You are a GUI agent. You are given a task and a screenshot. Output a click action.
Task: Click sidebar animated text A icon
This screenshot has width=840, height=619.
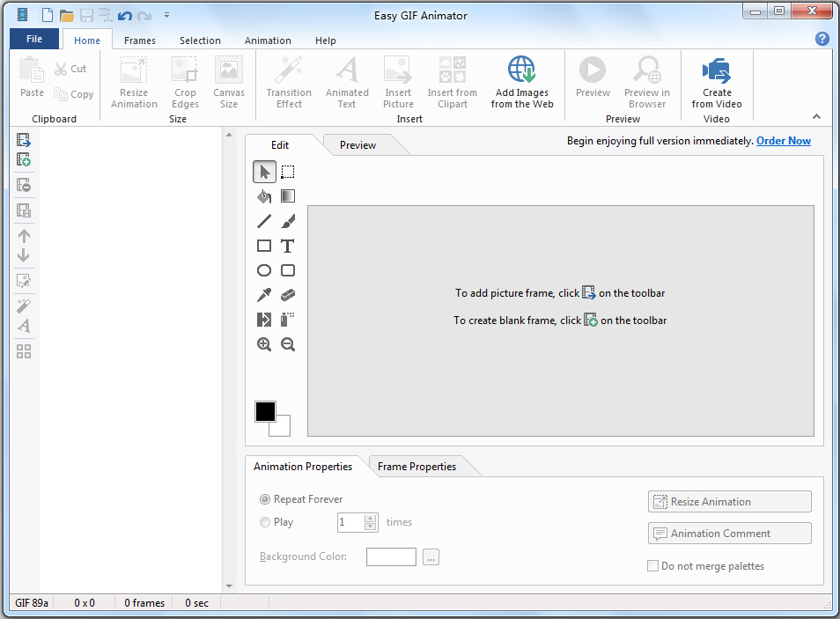pyautogui.click(x=24, y=326)
